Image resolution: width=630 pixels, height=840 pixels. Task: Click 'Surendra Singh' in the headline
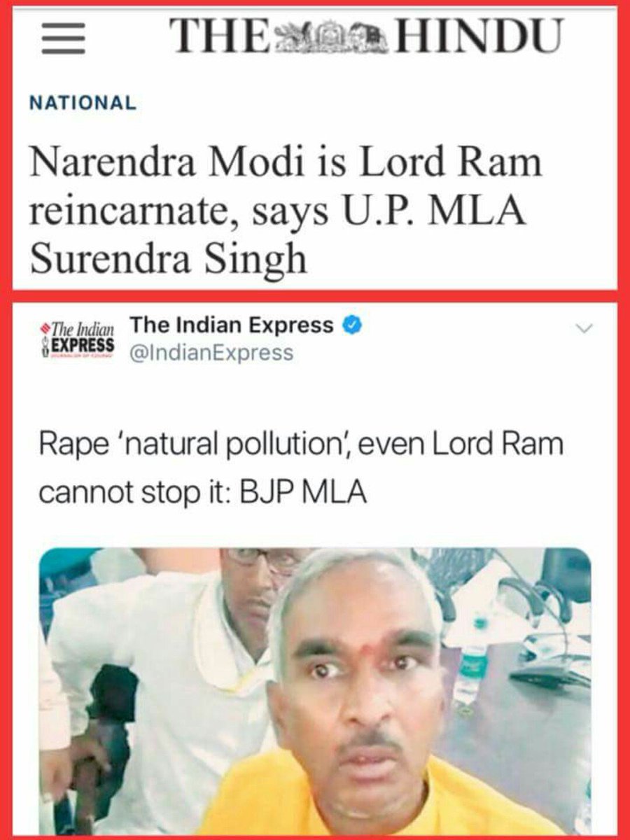(169, 258)
